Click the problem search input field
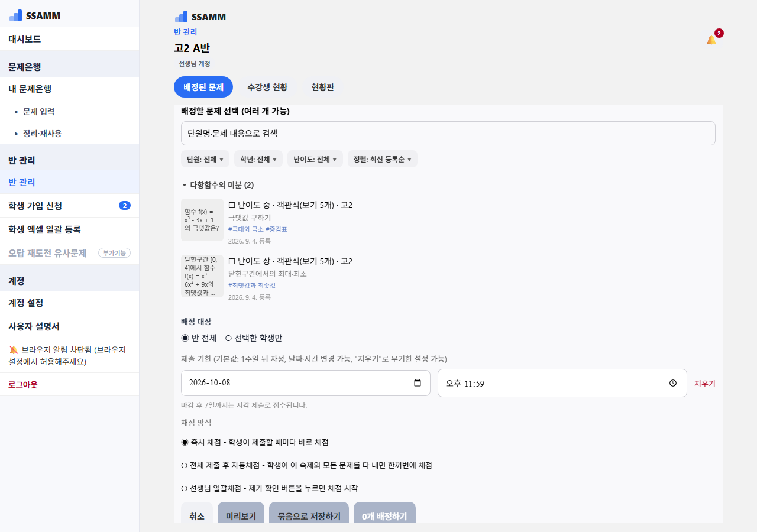The image size is (757, 532). pyautogui.click(x=448, y=134)
